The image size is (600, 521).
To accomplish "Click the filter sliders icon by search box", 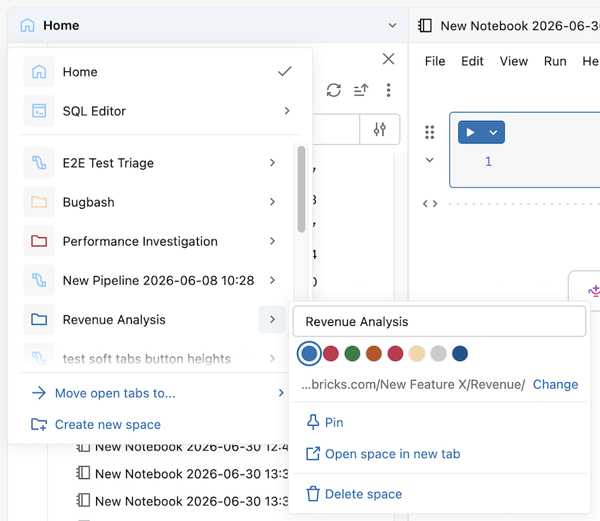I will coord(380,129).
